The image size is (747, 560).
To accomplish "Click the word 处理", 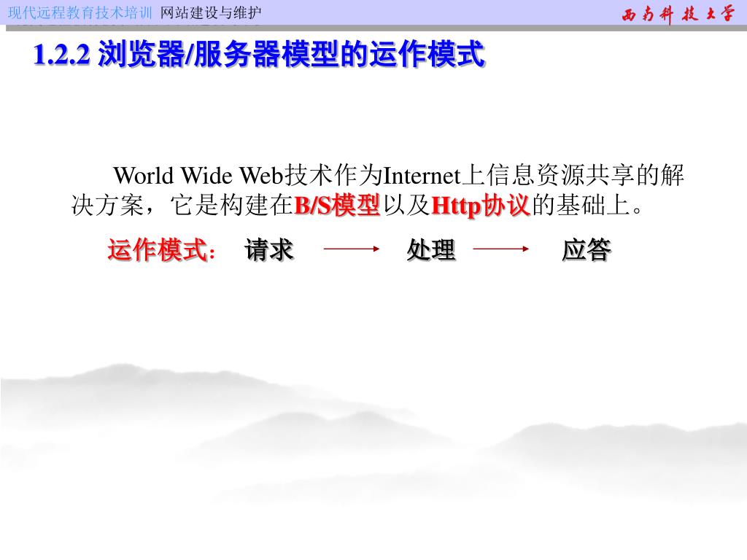I will pos(431,250).
